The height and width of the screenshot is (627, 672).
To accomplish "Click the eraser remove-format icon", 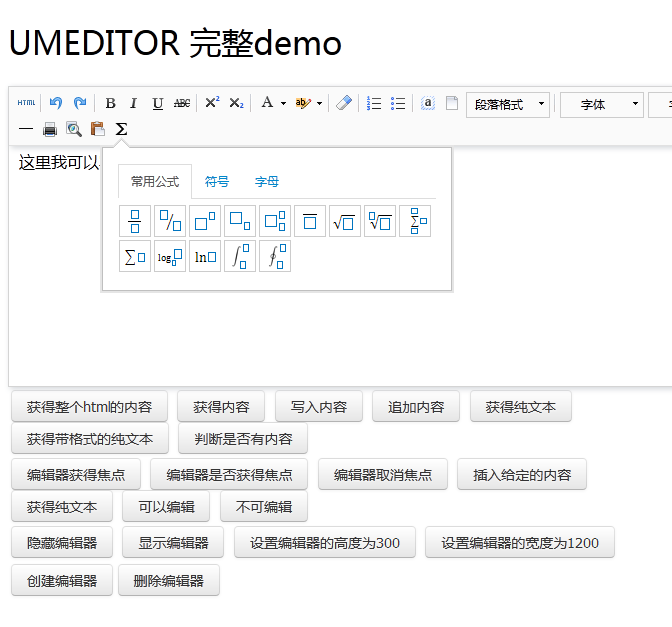I will pos(344,103).
